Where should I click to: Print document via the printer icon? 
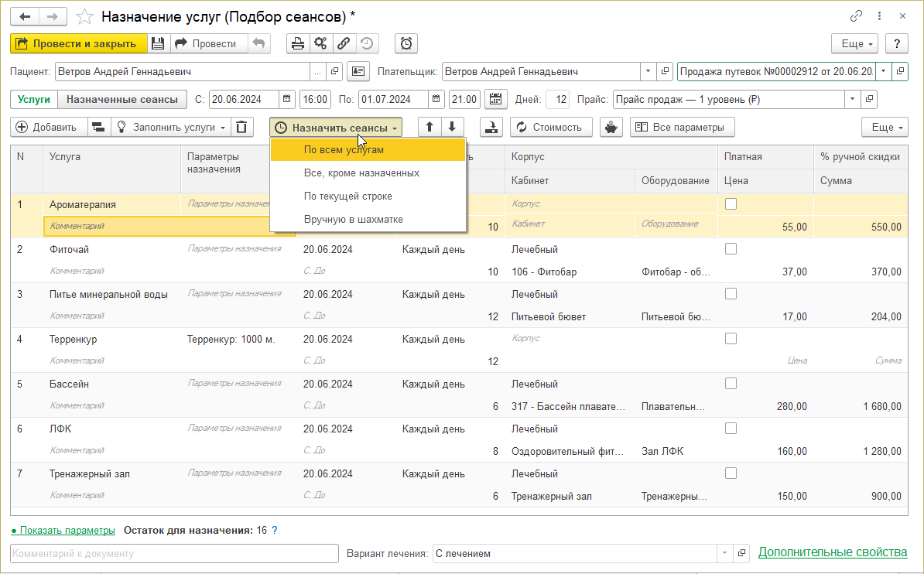pos(298,43)
